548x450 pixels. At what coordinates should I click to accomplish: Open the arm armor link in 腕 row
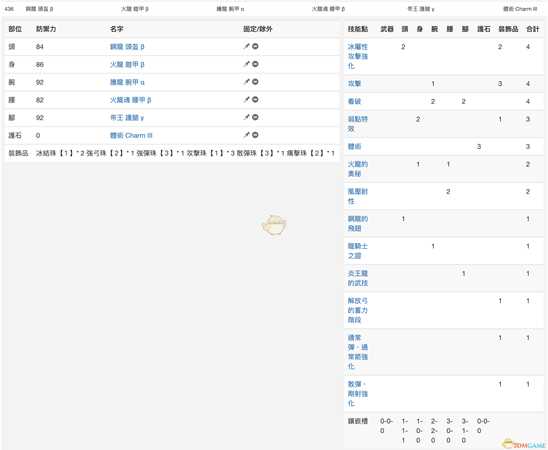click(x=127, y=82)
